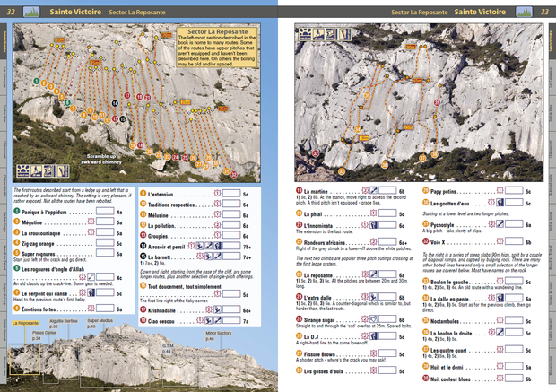This screenshot has width=556, height=392.
Task: Click the climber symbol next to Krishnadalle
Action: coord(217,309)
